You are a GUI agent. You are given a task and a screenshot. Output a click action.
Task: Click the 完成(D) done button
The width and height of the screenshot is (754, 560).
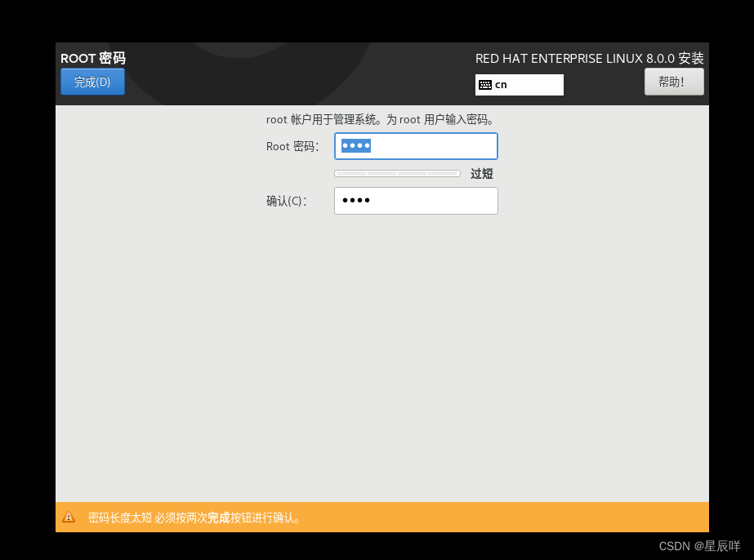[x=92, y=82]
